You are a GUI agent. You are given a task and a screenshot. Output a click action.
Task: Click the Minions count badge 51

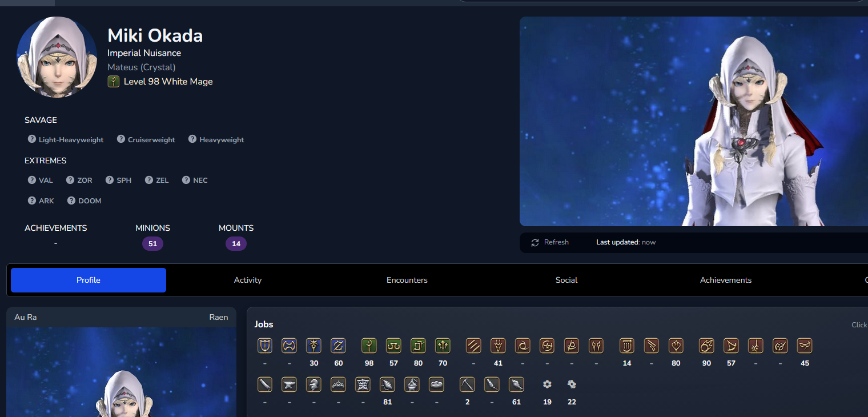[x=152, y=244]
